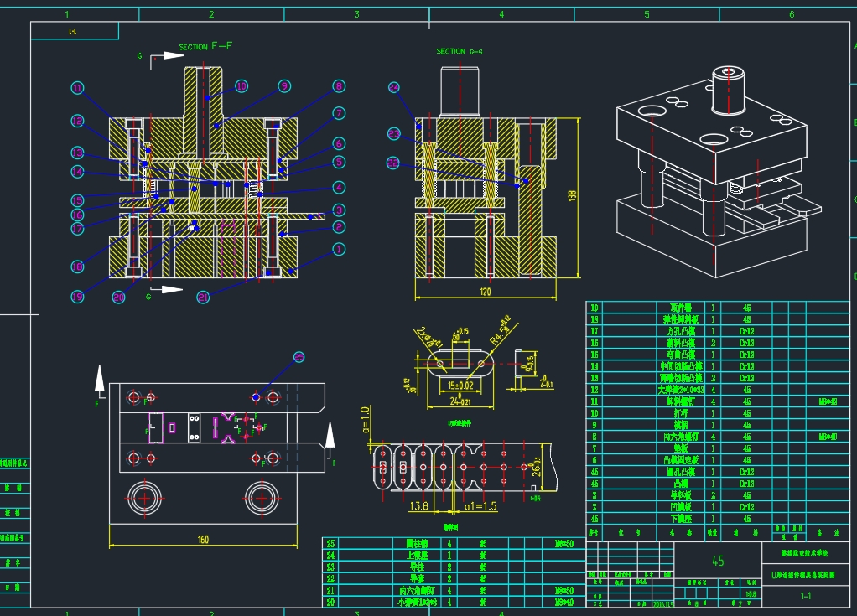This screenshot has height=616, width=857.
Task: Select balloon 25 above the plan view
Action: click(x=299, y=356)
